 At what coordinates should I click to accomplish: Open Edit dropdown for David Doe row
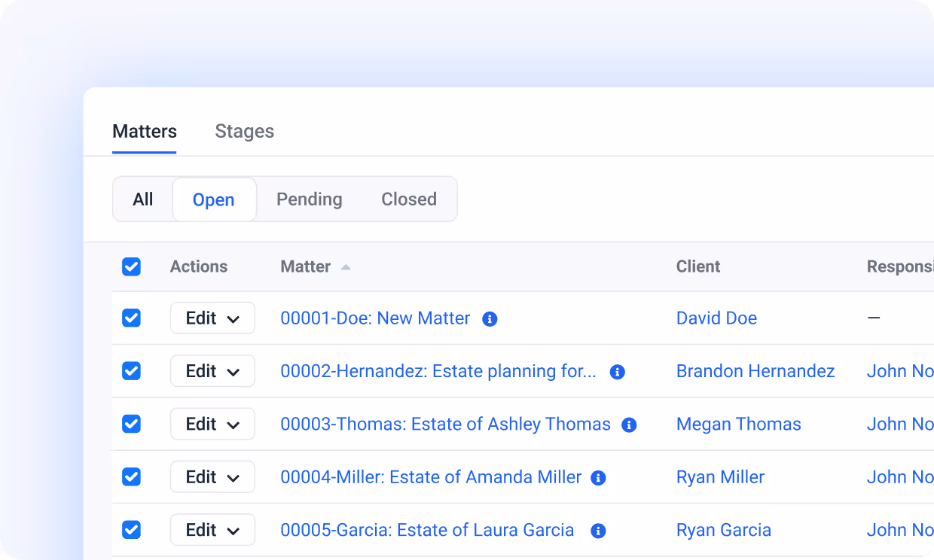tap(212, 318)
